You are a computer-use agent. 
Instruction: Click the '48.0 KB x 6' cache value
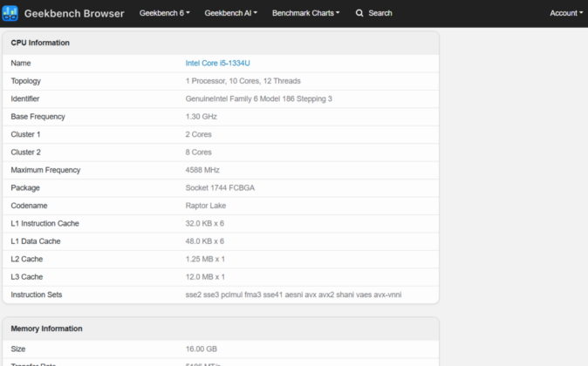(x=205, y=241)
